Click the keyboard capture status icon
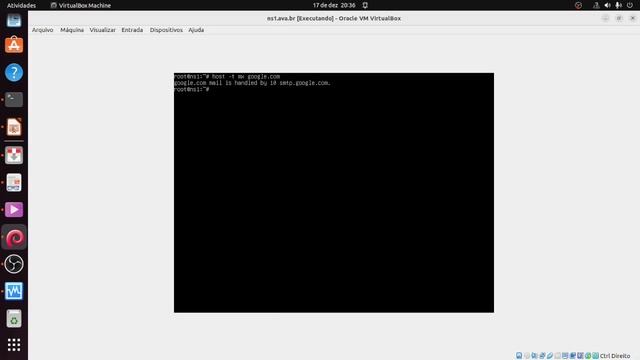The height and width of the screenshot is (360, 640). [596, 356]
